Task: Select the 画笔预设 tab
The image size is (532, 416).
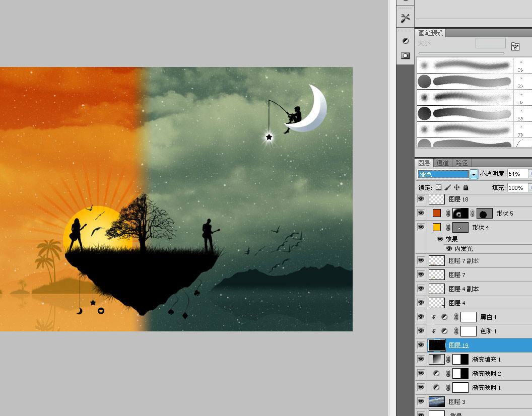Action: 431,33
